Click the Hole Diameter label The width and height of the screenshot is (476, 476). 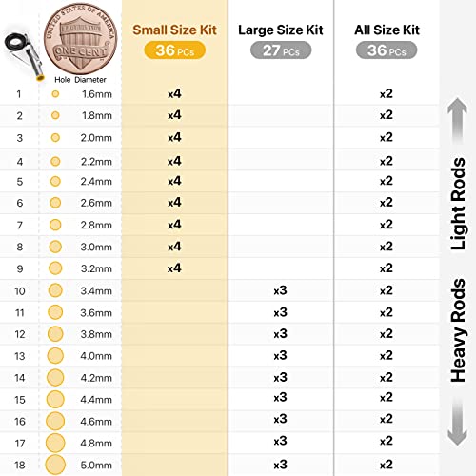pyautogui.click(x=80, y=80)
